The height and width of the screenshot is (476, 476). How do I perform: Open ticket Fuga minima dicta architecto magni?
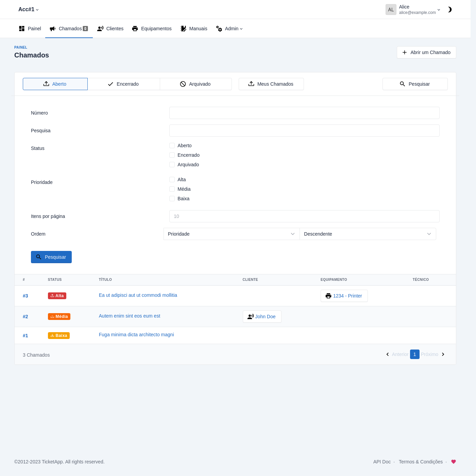coord(136,335)
